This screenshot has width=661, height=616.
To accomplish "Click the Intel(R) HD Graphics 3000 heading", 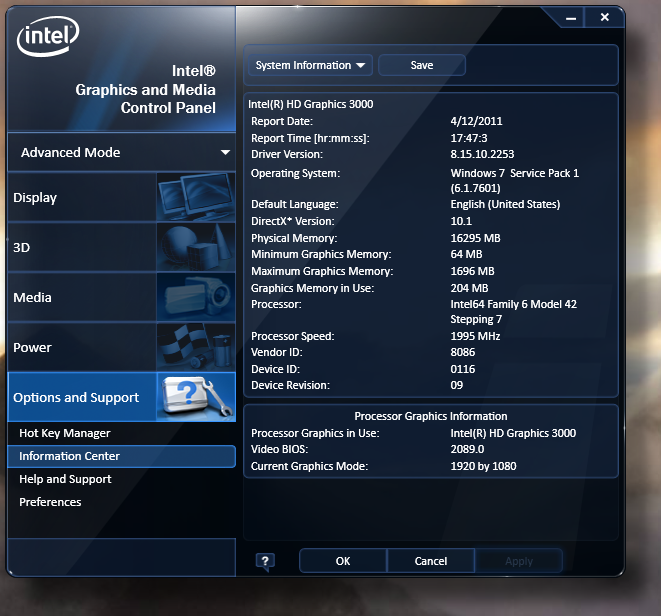I will (311, 104).
